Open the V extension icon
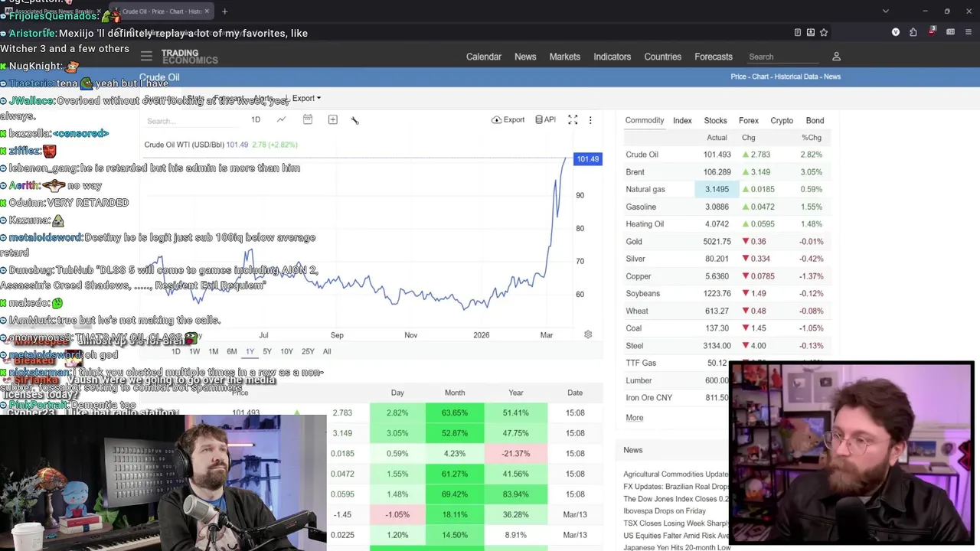This screenshot has height=551, width=980. click(895, 32)
